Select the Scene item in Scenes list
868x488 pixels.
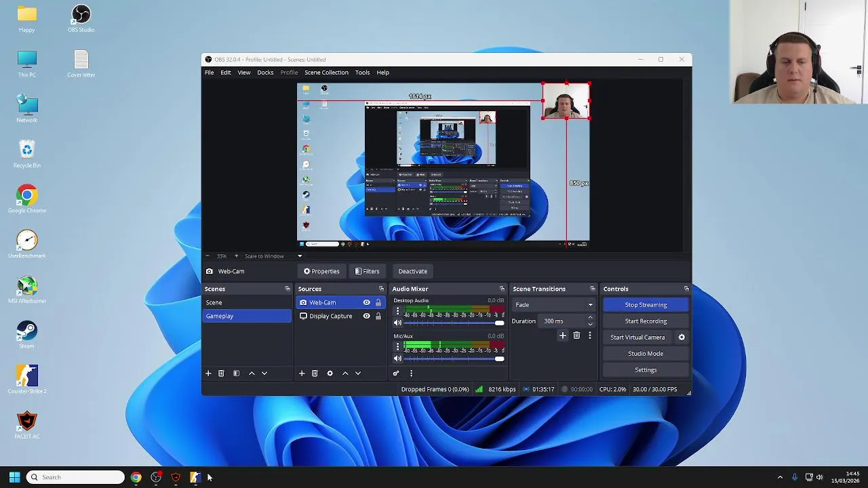click(x=248, y=302)
